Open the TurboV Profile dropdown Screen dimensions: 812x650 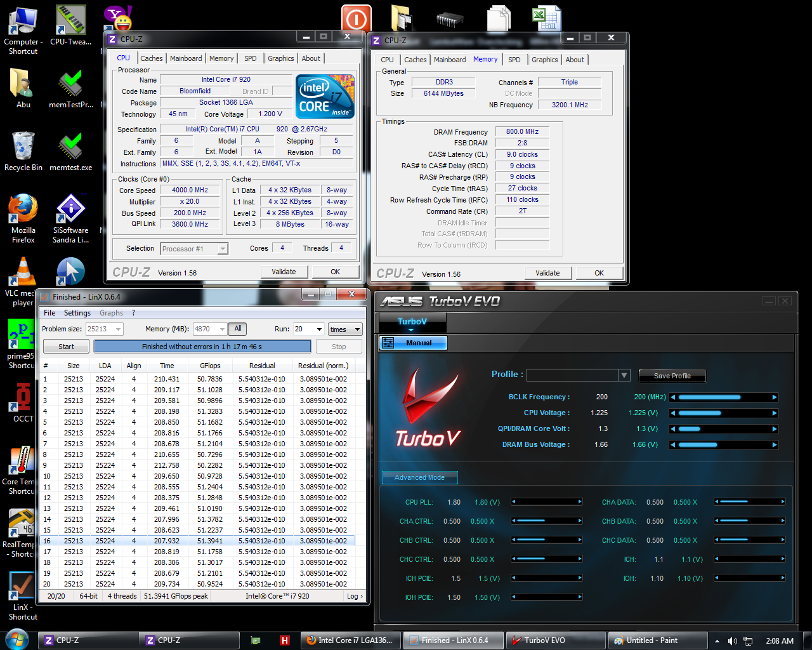click(x=624, y=375)
